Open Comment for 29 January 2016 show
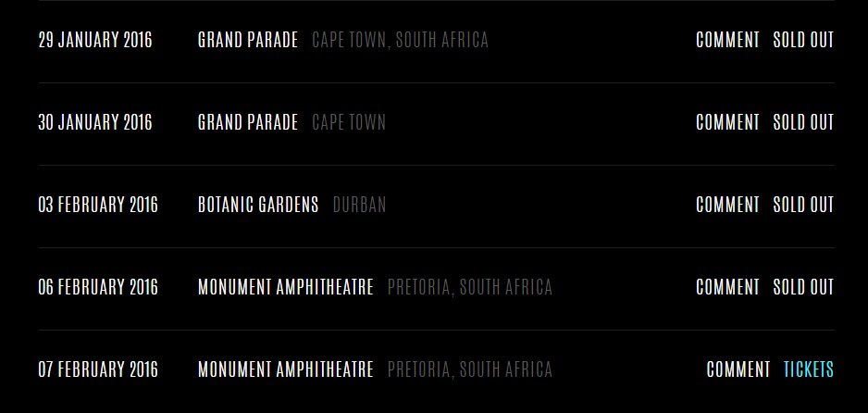Image resolution: width=868 pixels, height=413 pixels. pos(727,40)
